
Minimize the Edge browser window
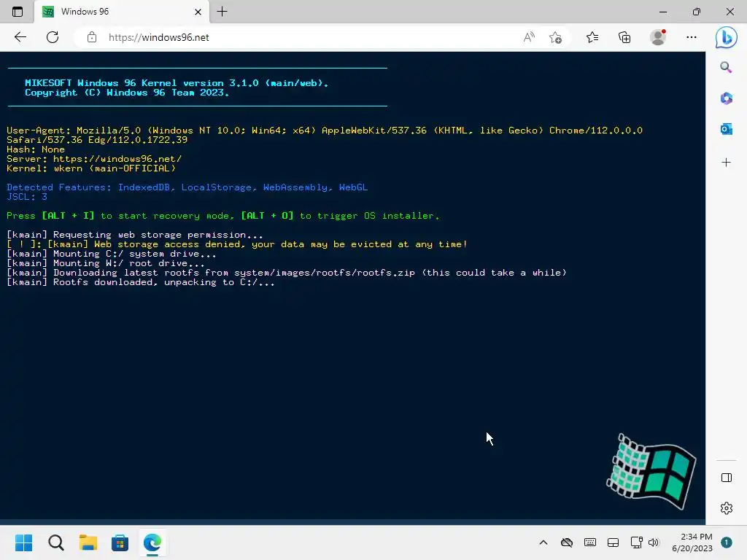tap(663, 12)
